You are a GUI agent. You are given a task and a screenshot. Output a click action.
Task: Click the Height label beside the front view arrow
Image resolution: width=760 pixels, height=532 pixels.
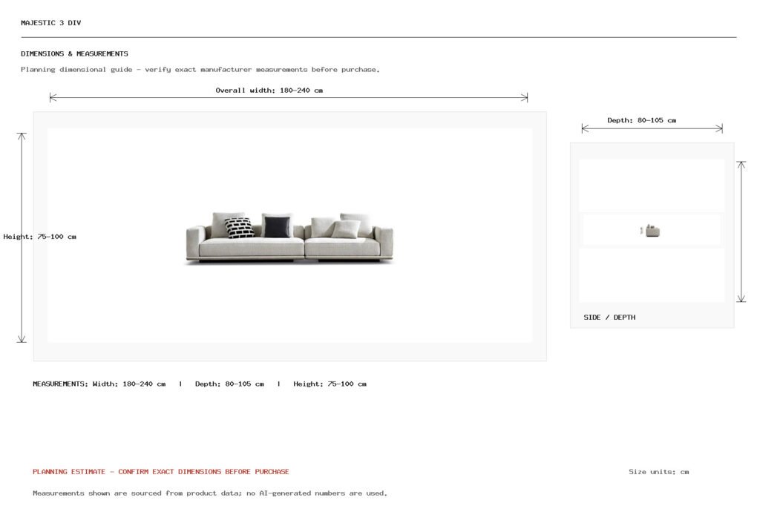[40, 237]
